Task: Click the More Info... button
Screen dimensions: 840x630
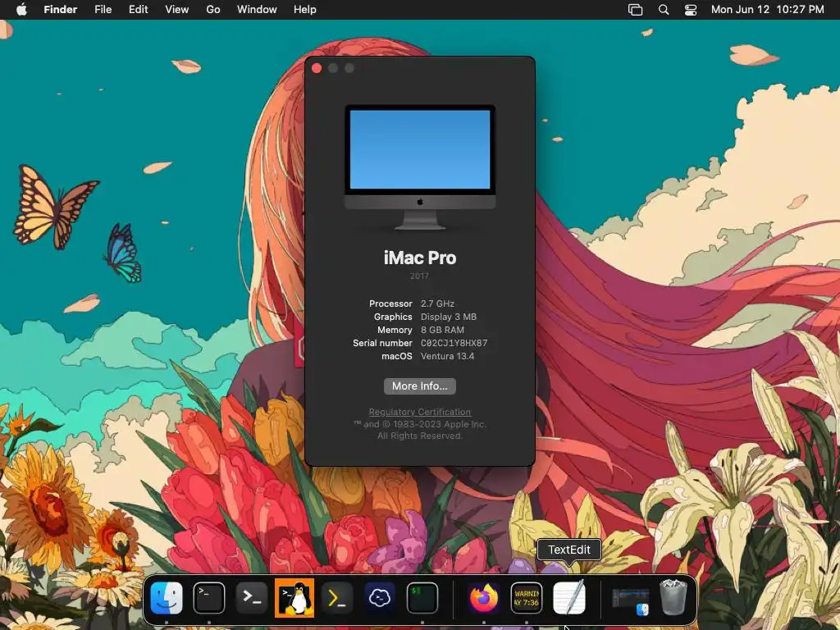Action: [x=420, y=386]
